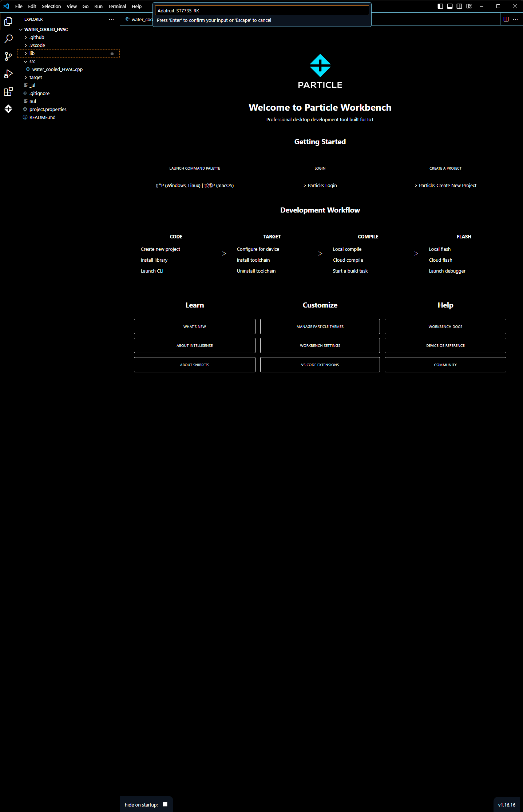Open the Source Control view
This screenshot has width=523, height=812.
pyautogui.click(x=8, y=56)
